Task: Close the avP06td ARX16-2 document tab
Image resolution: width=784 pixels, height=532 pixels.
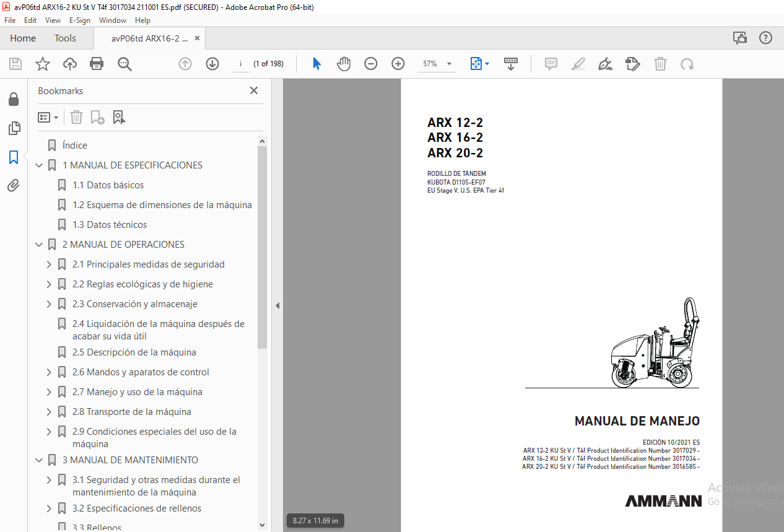Action: [198, 38]
